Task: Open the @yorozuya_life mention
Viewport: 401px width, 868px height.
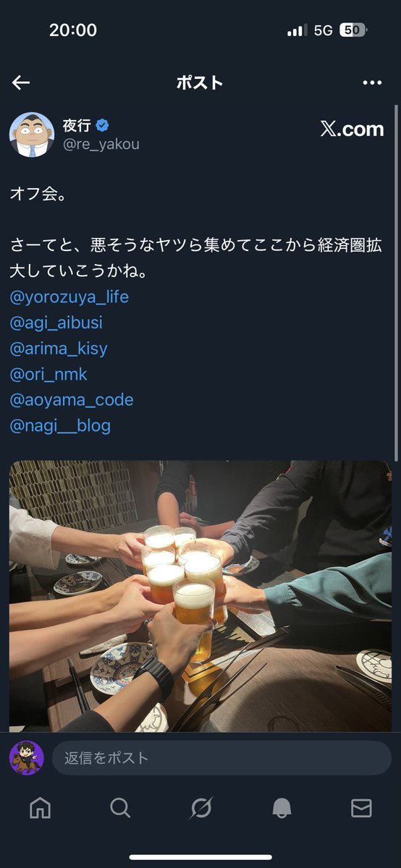Action: [x=69, y=297]
